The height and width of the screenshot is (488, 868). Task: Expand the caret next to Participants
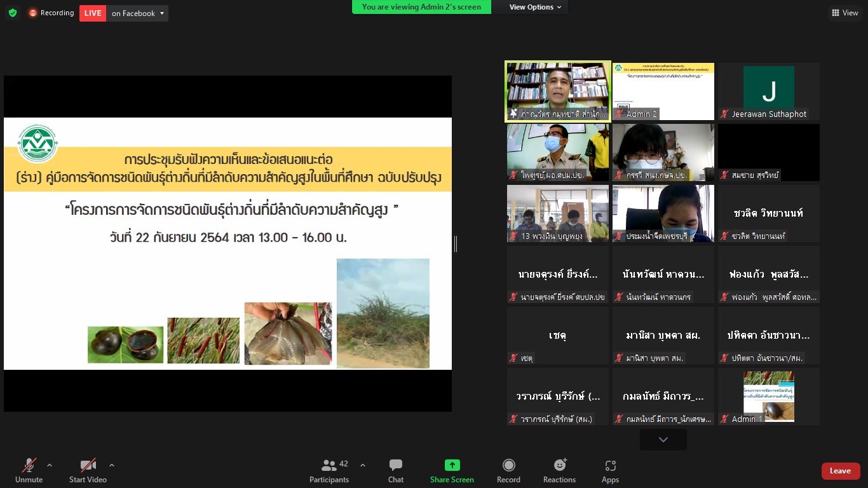click(x=363, y=465)
